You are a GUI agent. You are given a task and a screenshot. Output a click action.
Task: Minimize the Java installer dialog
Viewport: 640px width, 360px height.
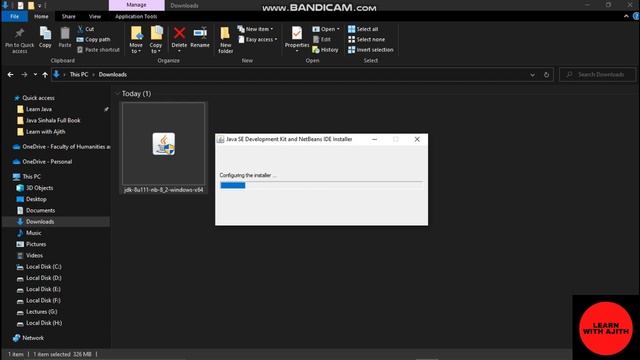coord(374,139)
